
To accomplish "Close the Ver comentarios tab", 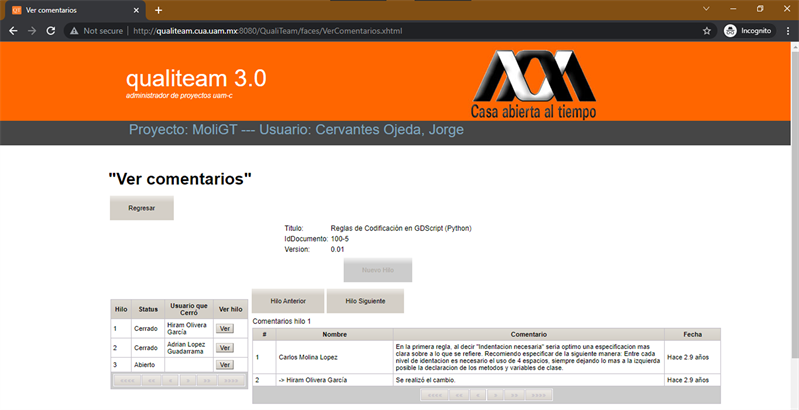I will coord(135,10).
